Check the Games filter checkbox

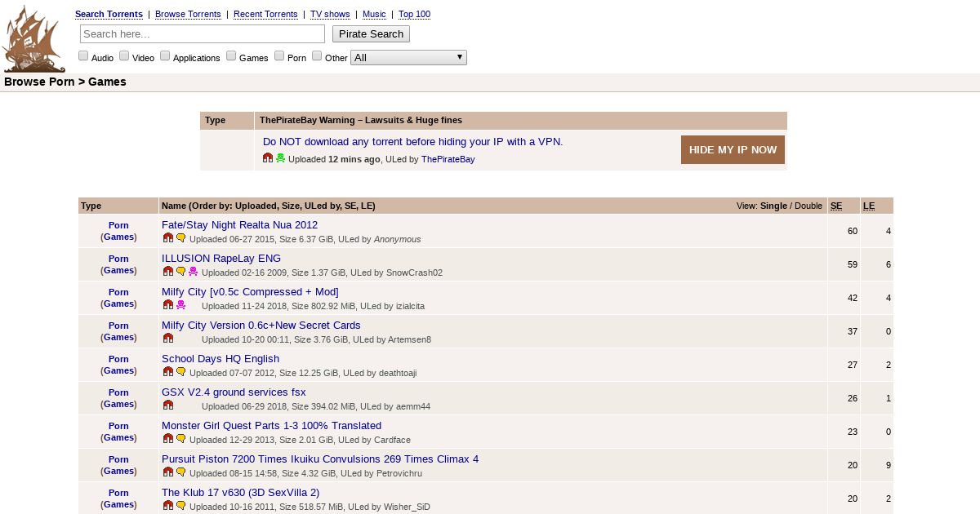[231, 55]
